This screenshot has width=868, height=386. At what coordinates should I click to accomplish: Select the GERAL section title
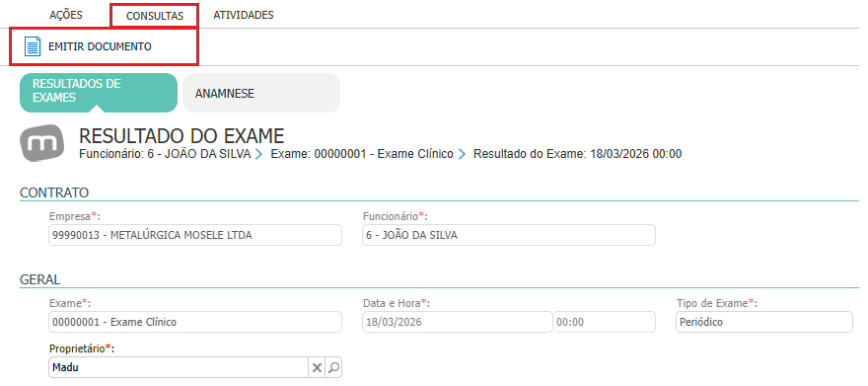[39, 279]
